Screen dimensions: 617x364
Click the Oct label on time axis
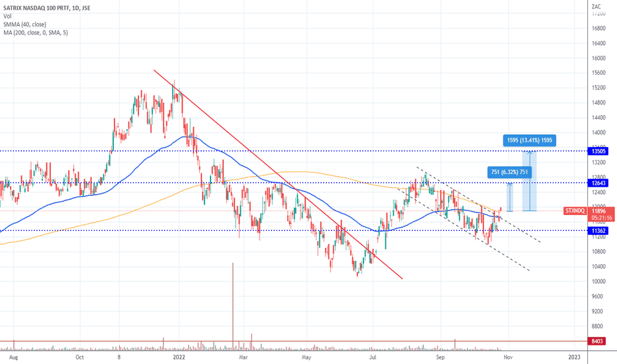click(79, 357)
